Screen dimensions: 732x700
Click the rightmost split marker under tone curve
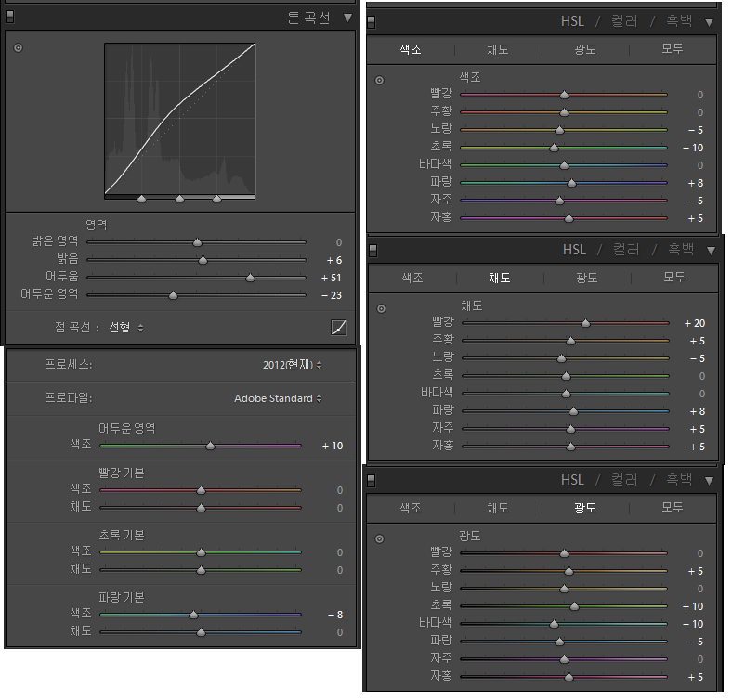coord(217,199)
